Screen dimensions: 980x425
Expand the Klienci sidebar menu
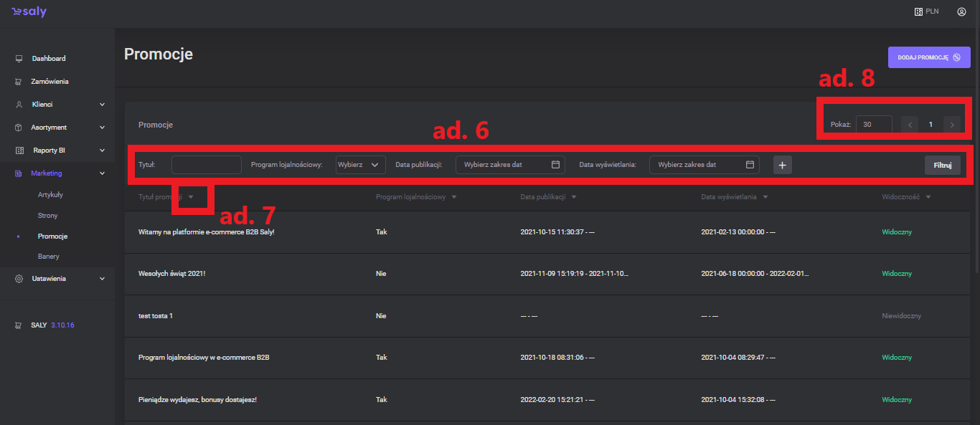(102, 105)
